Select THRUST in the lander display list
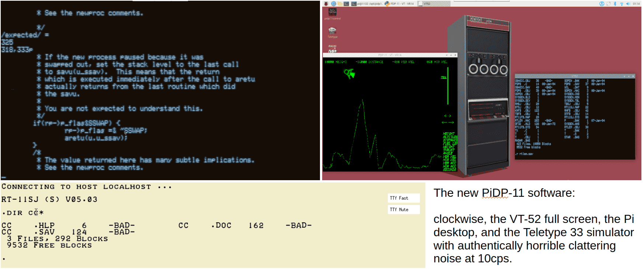The width and height of the screenshot is (644, 269). (x=449, y=150)
